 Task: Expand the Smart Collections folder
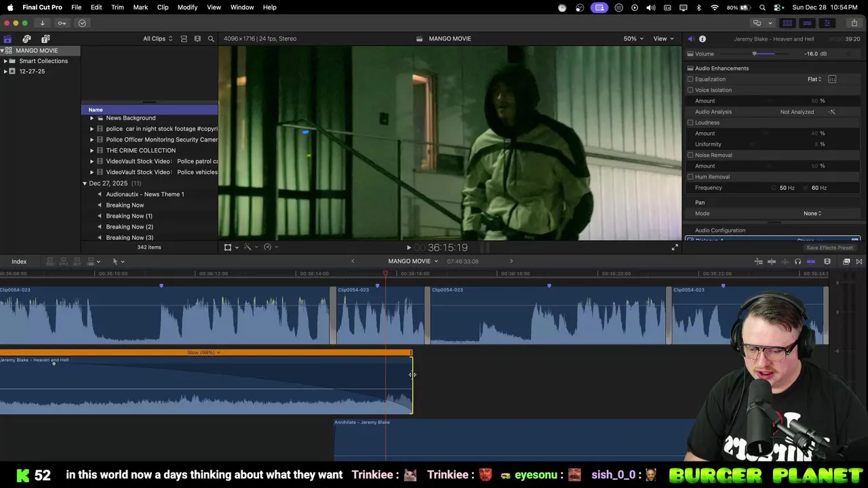[x=5, y=61]
